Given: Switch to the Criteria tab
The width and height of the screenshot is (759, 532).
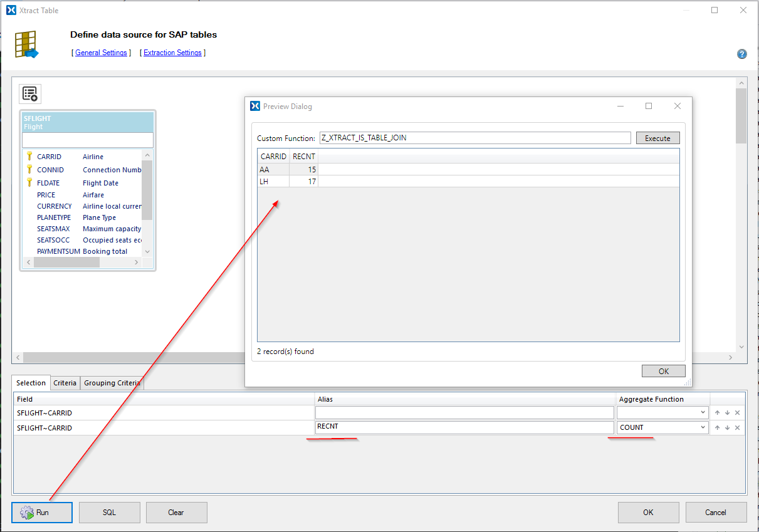Looking at the screenshot, I should point(65,383).
